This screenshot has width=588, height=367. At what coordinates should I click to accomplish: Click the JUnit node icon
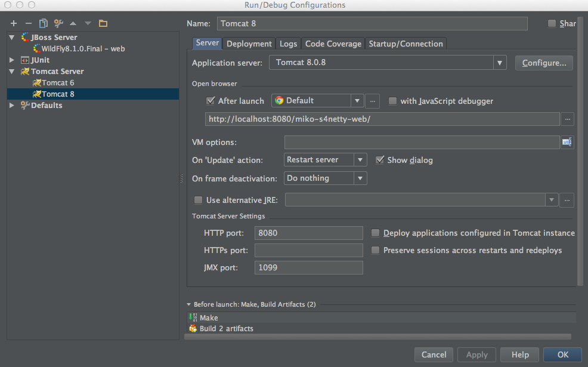click(x=25, y=60)
